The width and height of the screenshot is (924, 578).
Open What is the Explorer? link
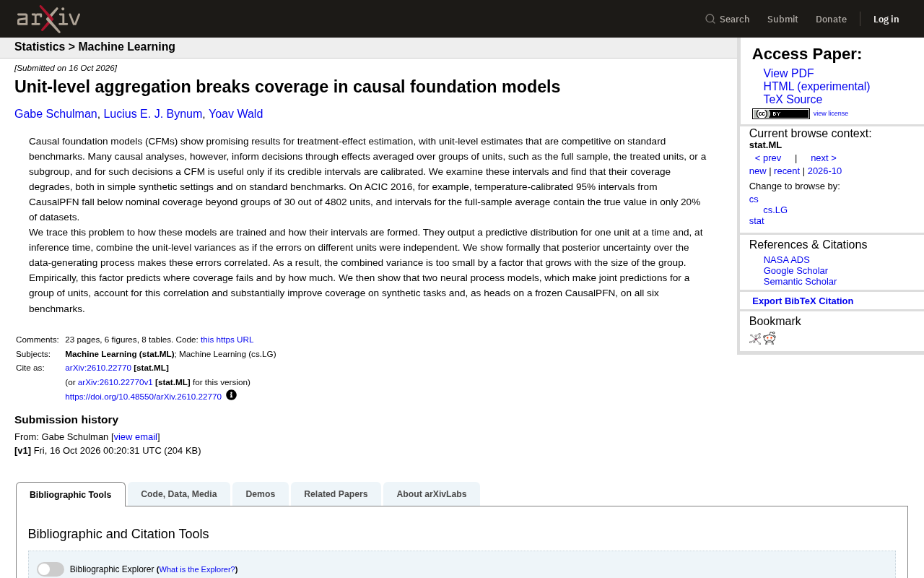(197, 569)
